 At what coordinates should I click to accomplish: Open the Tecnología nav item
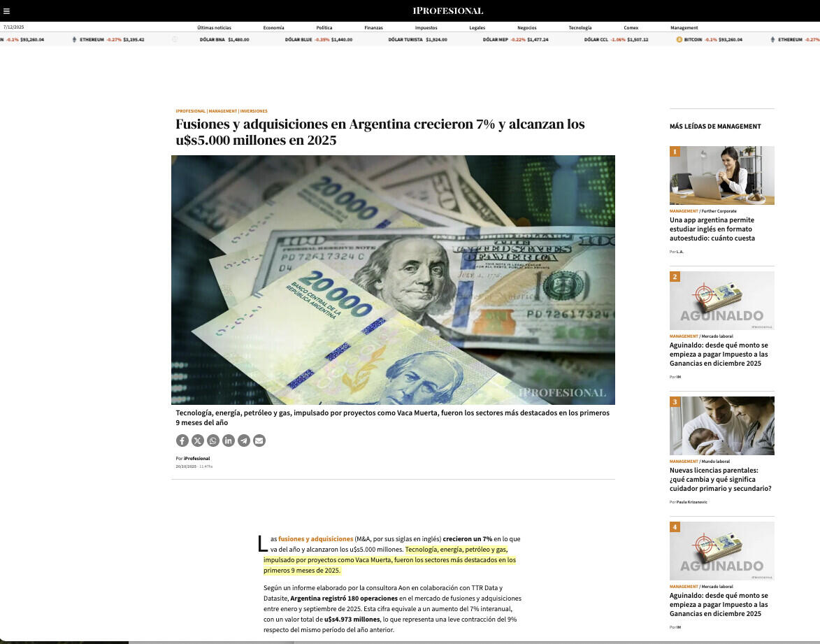click(580, 27)
